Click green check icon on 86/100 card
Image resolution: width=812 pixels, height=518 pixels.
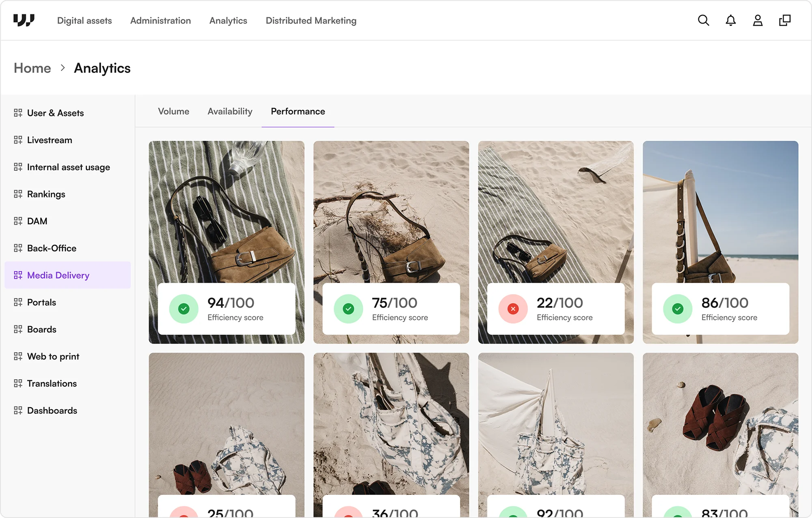coord(678,309)
